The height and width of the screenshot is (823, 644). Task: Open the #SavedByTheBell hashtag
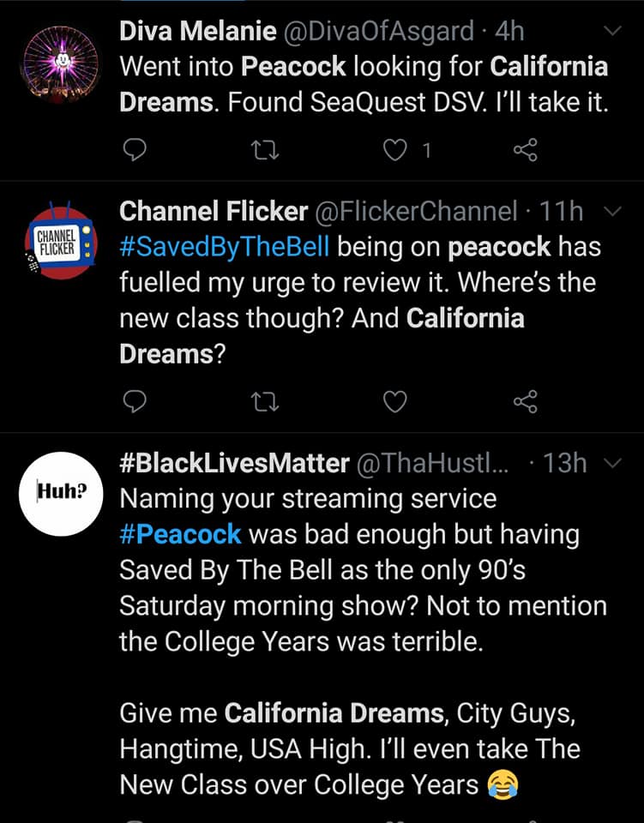click(x=224, y=247)
